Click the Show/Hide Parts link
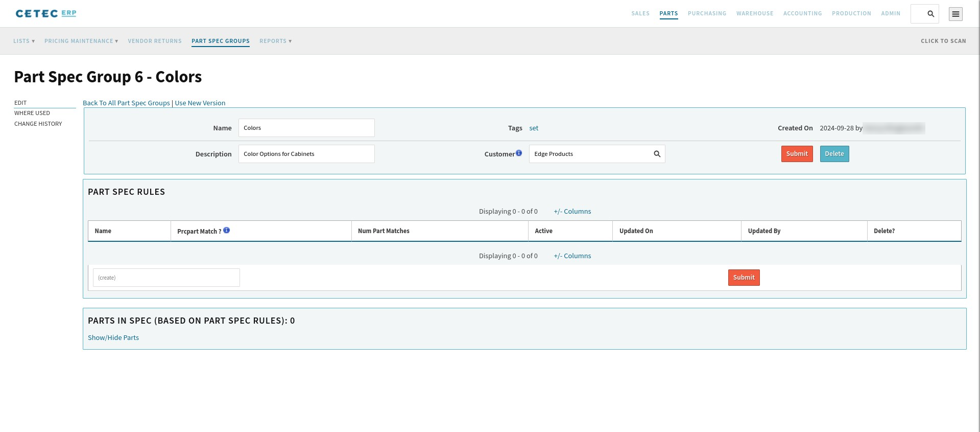980x432 pixels. 113,337
